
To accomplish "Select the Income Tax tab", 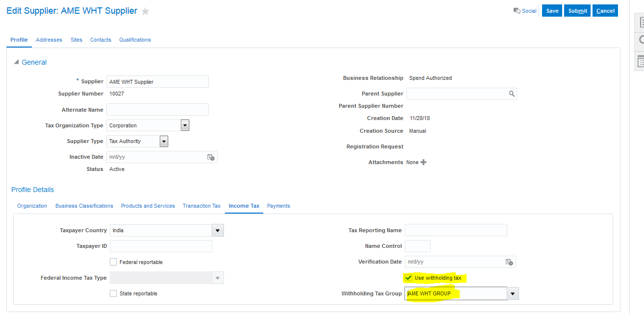I will tap(244, 206).
